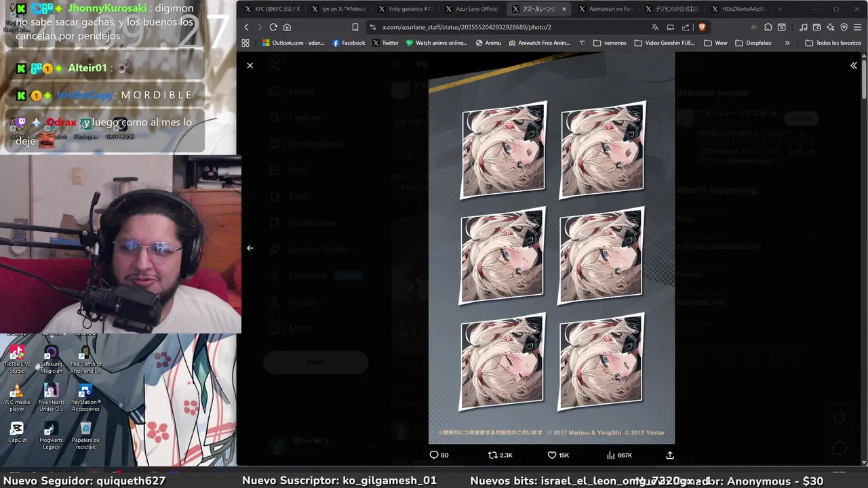Open Leo AI sparkle icon
868x488 pixels.
click(x=831, y=27)
